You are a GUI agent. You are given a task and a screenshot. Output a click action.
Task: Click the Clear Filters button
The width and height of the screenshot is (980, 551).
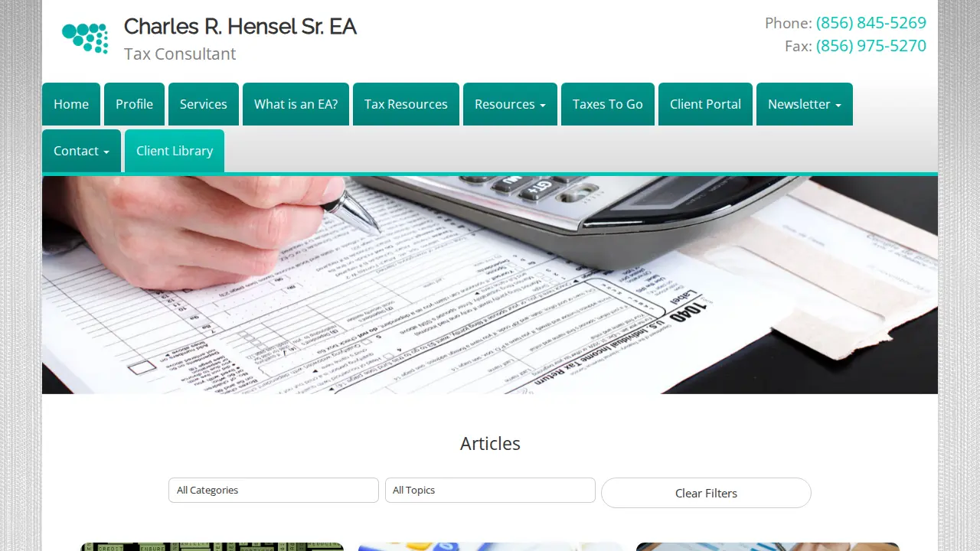706,493
